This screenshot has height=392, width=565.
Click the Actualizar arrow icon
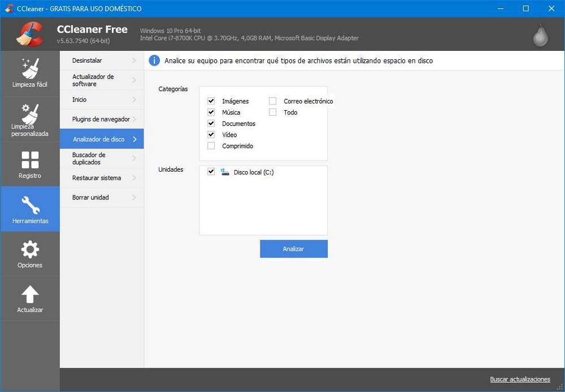pyautogui.click(x=30, y=294)
